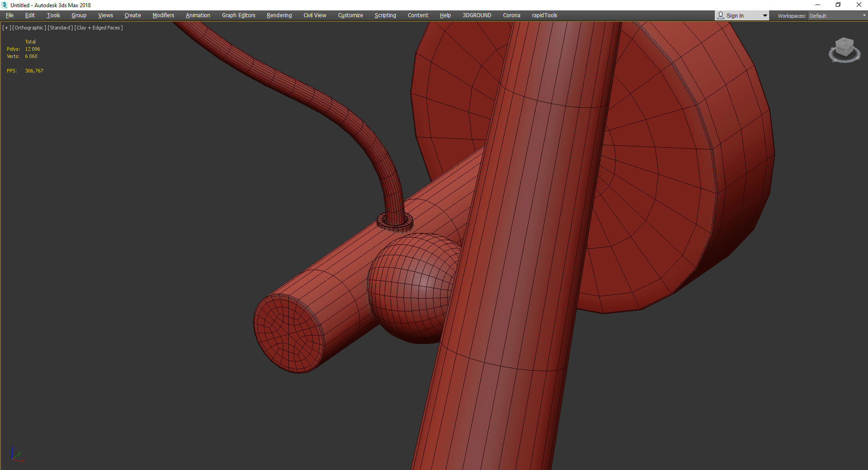This screenshot has height=470, width=868.
Task: Open the Corona menu
Action: click(512, 15)
